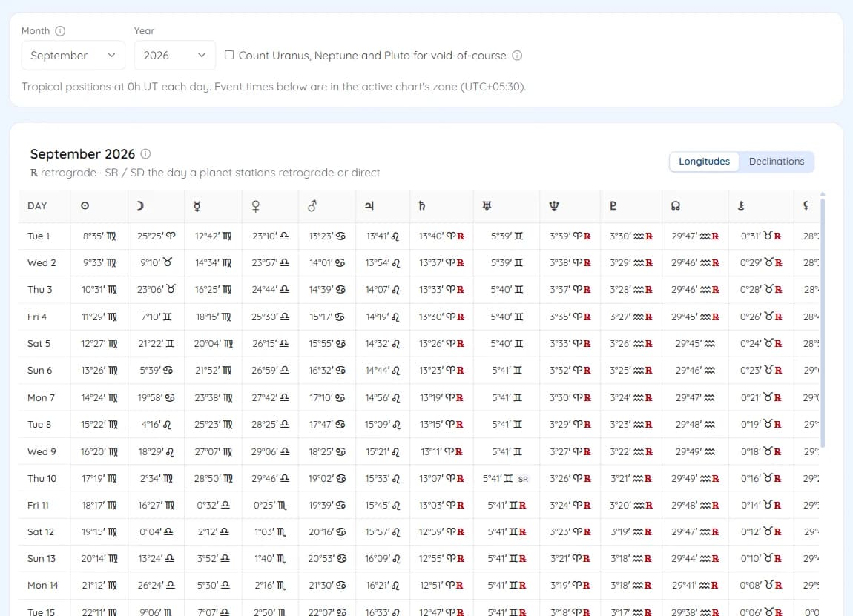Click Mercury position 0°32' on Fri 11
Screen dimensions: 853x616
point(214,505)
